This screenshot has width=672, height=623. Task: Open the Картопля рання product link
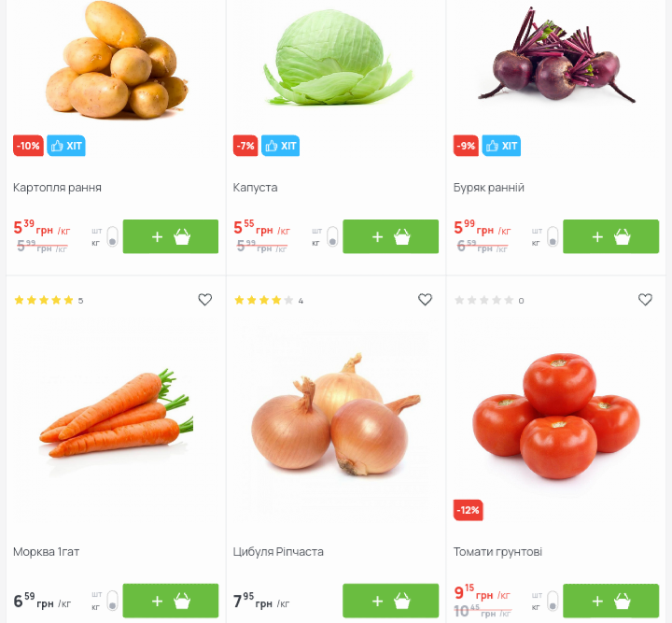pyautogui.click(x=57, y=188)
